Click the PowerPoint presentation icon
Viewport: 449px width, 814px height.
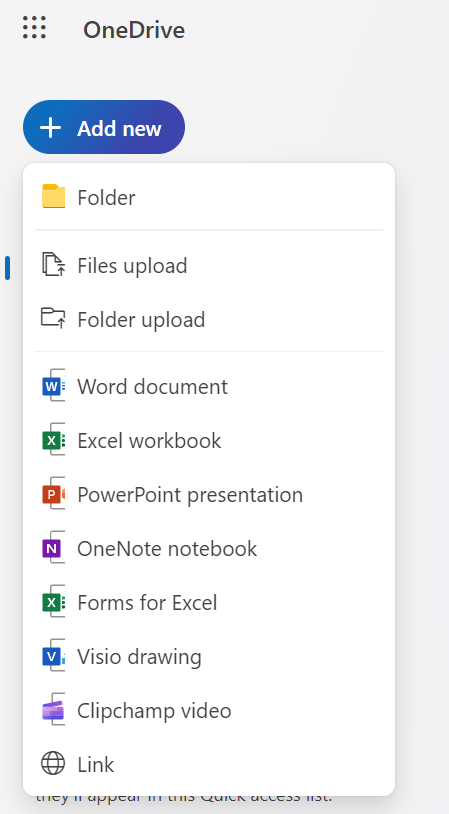click(x=53, y=494)
